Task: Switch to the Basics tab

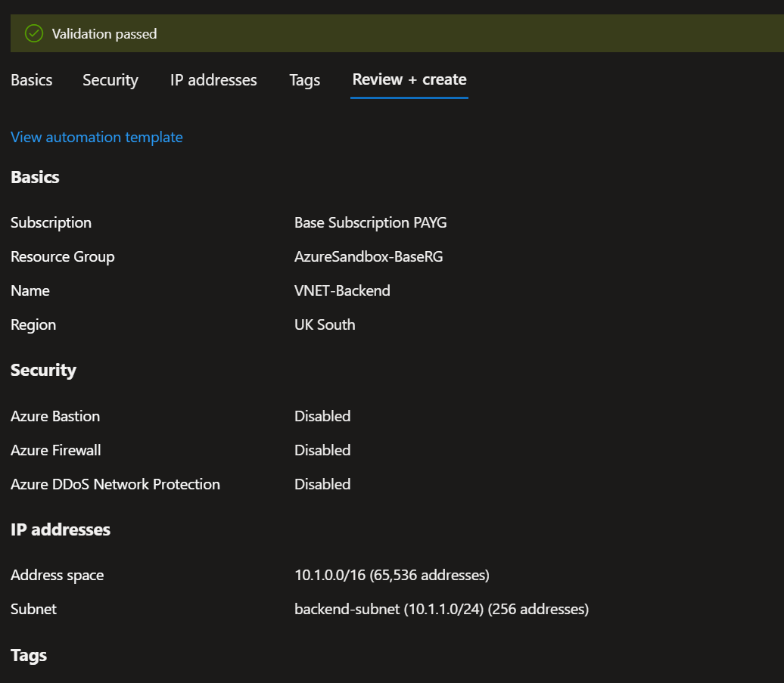Action: pos(32,80)
